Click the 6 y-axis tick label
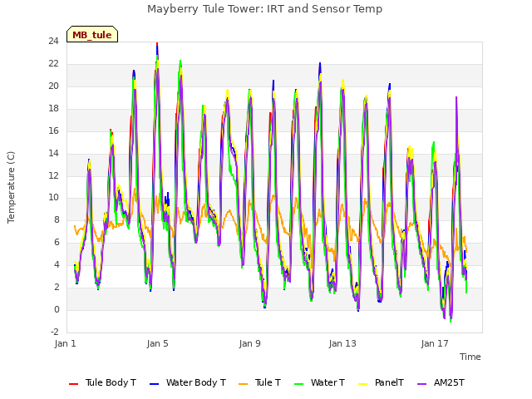The height and width of the screenshot is (399, 532). (57, 243)
